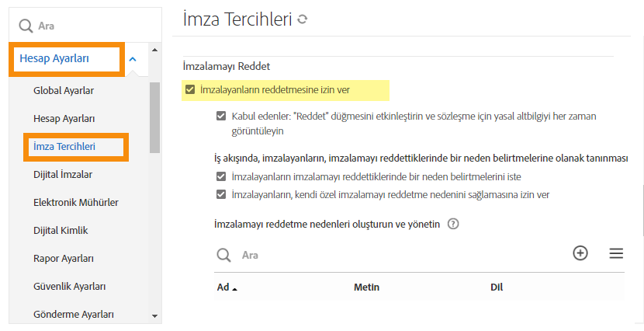The width and height of the screenshot is (644, 331).
Task: Open the hamburger options menu icon
Action: click(x=616, y=253)
